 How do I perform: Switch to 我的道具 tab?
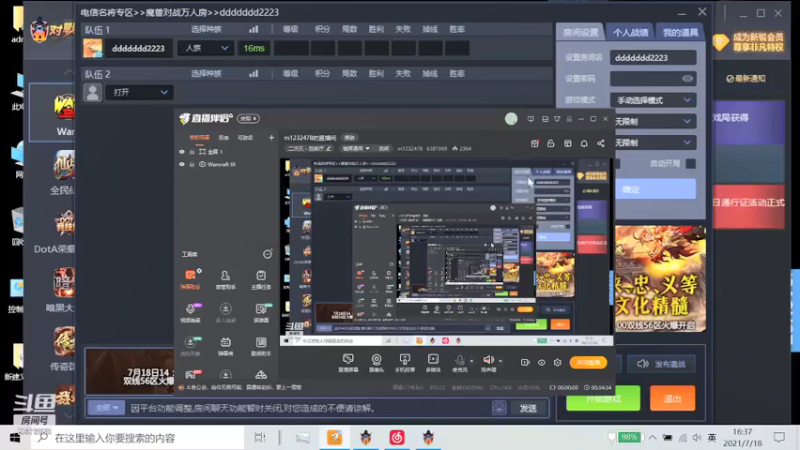tap(680, 32)
